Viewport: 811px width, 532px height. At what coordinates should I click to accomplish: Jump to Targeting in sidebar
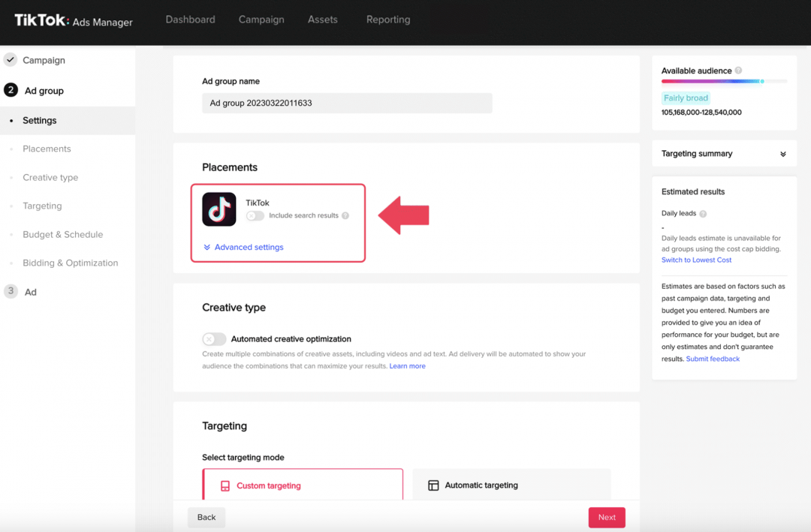tap(42, 206)
